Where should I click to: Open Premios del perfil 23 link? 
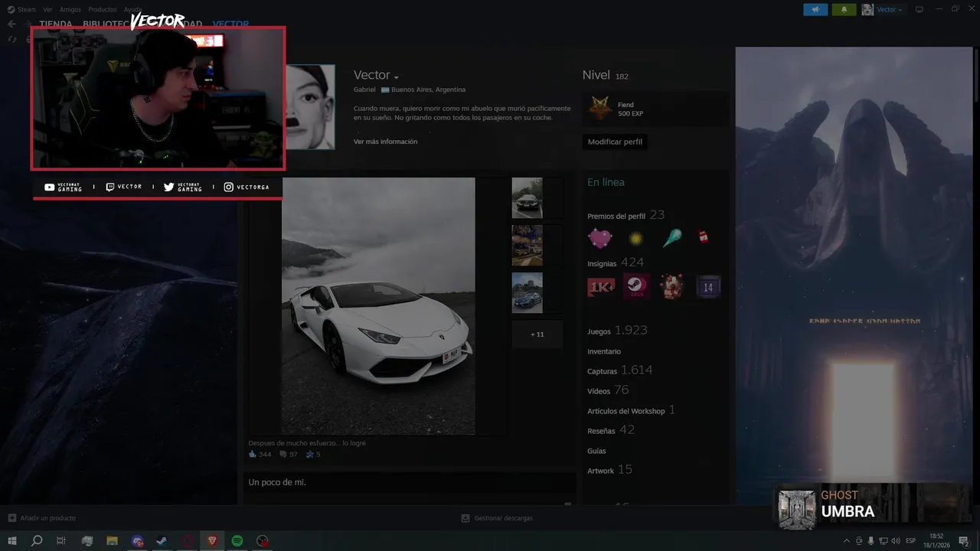(x=626, y=216)
